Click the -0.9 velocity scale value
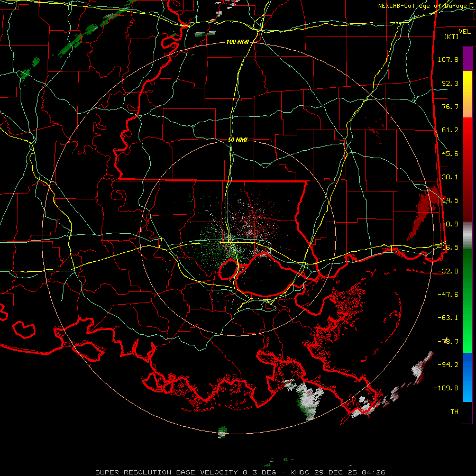The height and width of the screenshot is (476, 476). pos(450,224)
